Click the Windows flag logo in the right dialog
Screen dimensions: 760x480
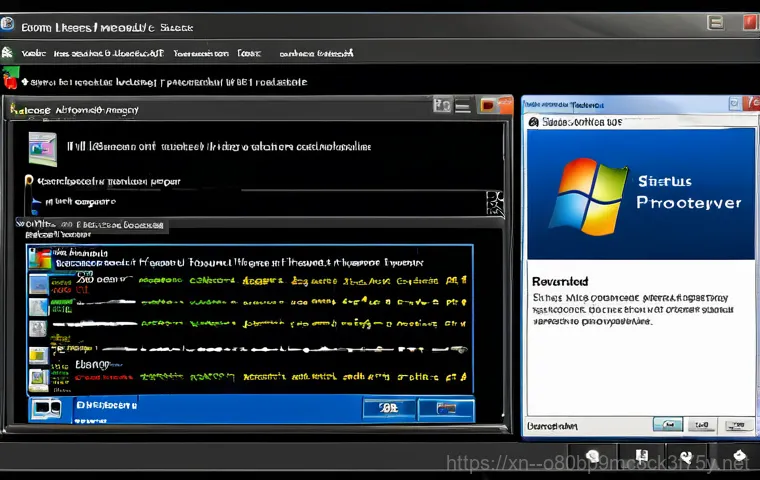point(588,192)
